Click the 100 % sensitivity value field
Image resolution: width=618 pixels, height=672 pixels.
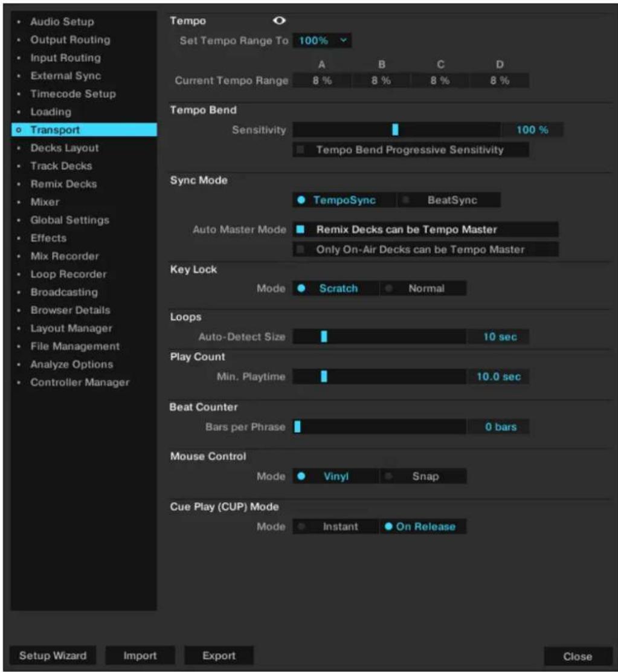pos(532,129)
